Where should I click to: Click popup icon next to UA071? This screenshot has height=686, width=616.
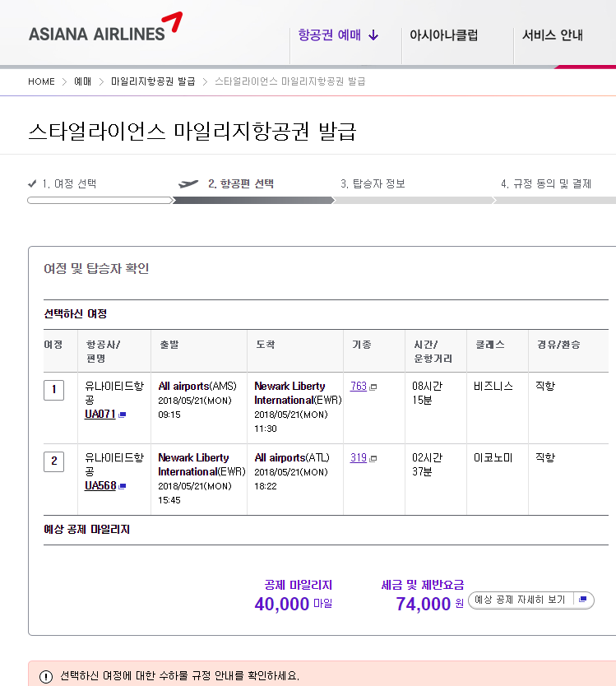tap(122, 415)
